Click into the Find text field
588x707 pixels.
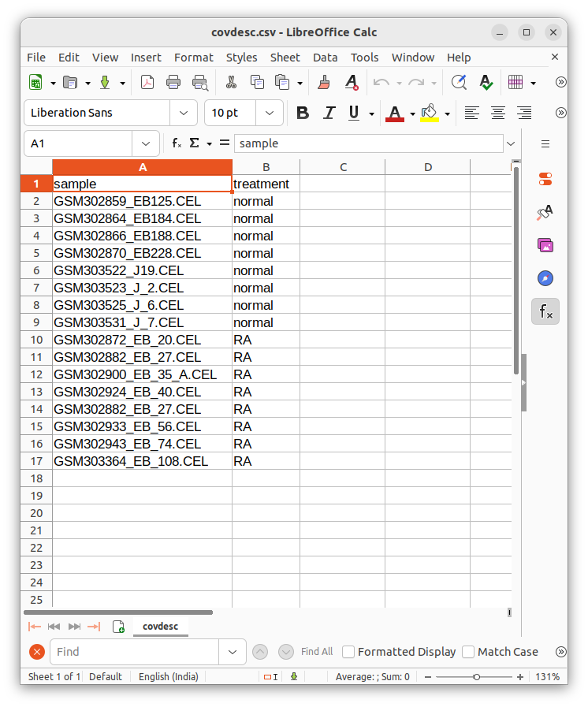(134, 652)
